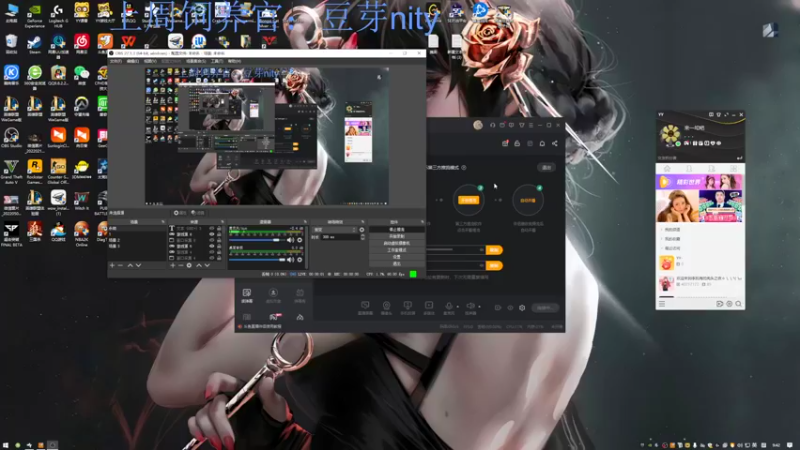Move selected OBS scene down
The height and width of the screenshot is (450, 800).
[x=138, y=265]
